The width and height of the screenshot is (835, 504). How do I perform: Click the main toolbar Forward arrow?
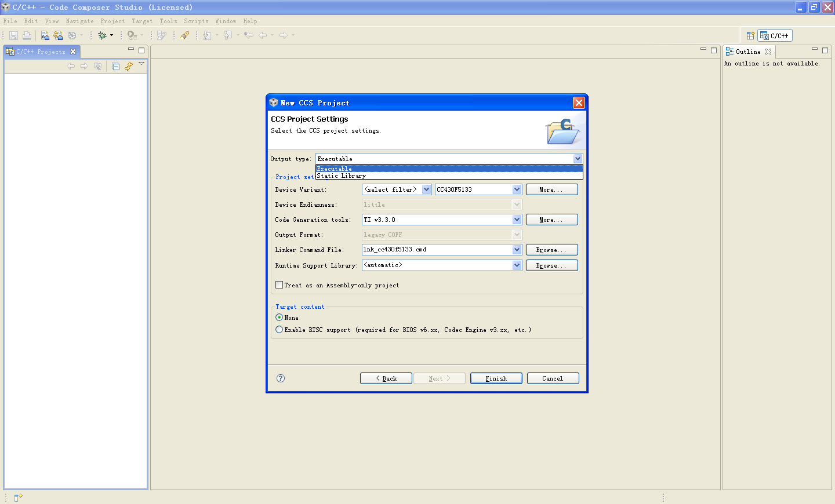pyautogui.click(x=284, y=35)
